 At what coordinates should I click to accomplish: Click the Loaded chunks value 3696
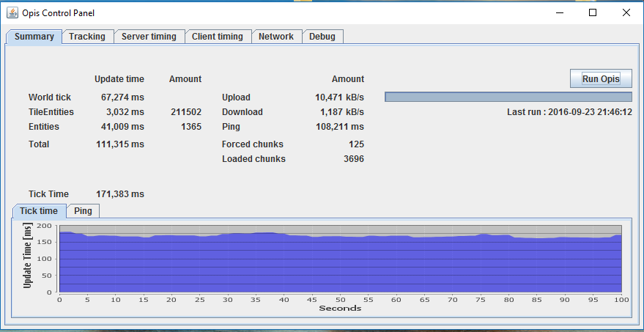click(x=354, y=159)
